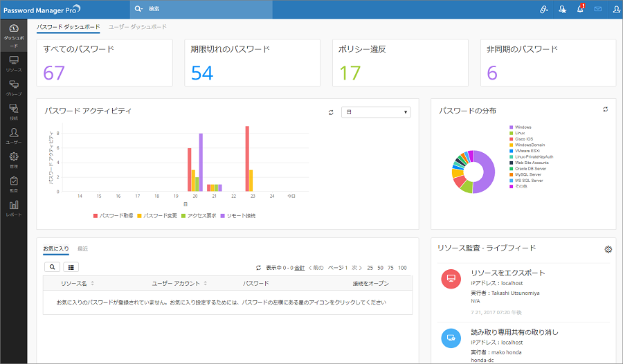Open Groups (グループ) in the sidebar

pyautogui.click(x=14, y=87)
